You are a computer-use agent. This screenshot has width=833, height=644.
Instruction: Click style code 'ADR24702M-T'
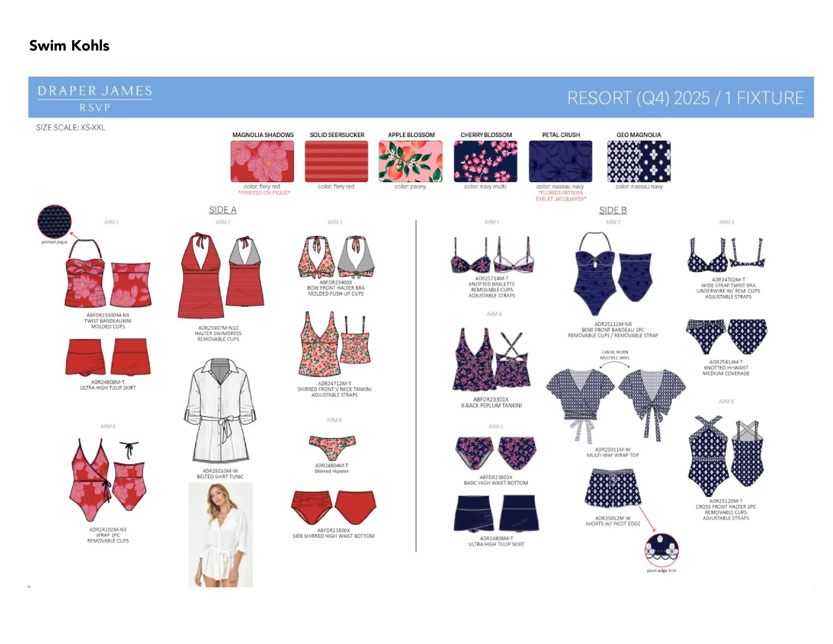[728, 280]
